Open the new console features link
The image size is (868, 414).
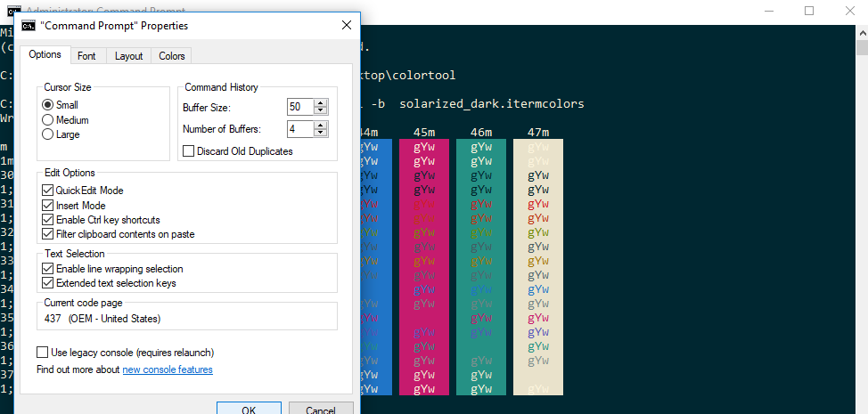tap(168, 369)
